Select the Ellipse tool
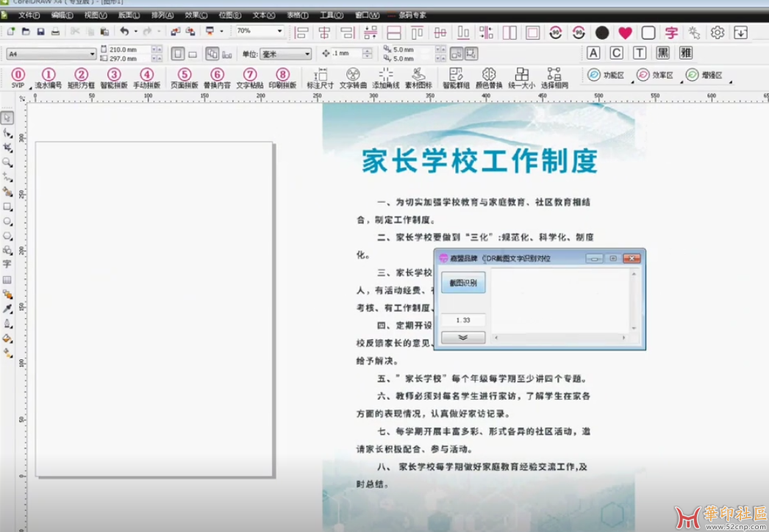Image resolution: width=769 pixels, height=532 pixels. coord(7,222)
